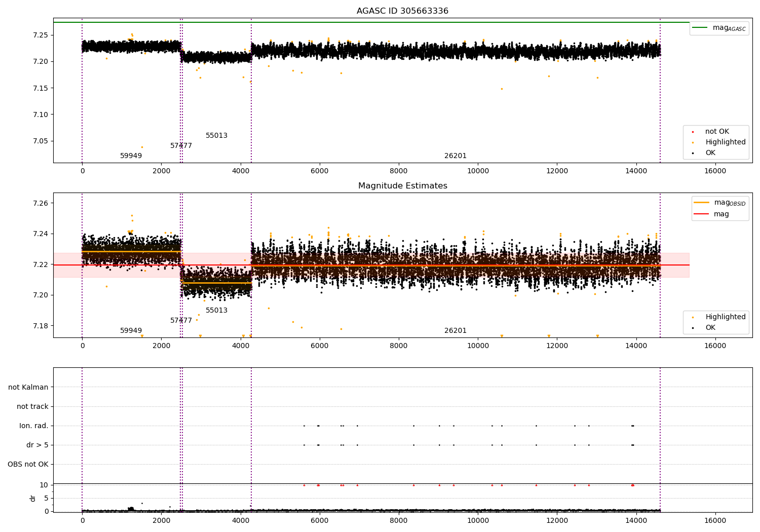Click the red 'mag' legend entry in middle plot
This screenshot has width=760, height=532.
[721, 214]
